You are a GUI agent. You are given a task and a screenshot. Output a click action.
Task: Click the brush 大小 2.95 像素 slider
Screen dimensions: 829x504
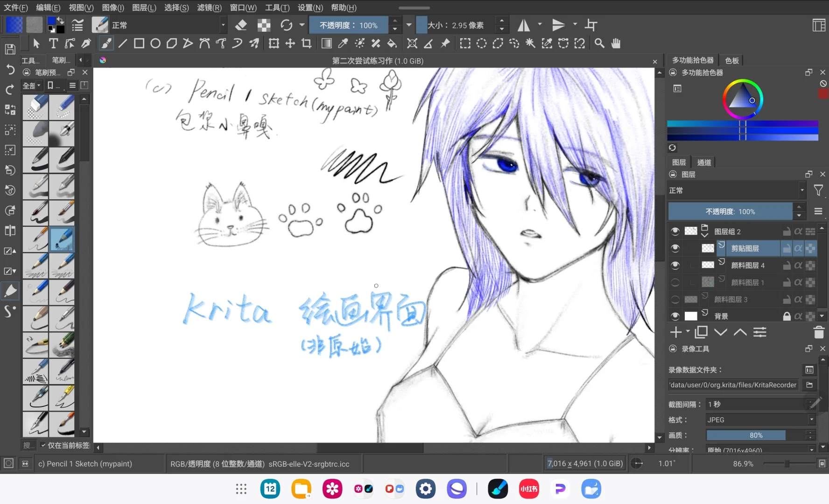pos(456,25)
